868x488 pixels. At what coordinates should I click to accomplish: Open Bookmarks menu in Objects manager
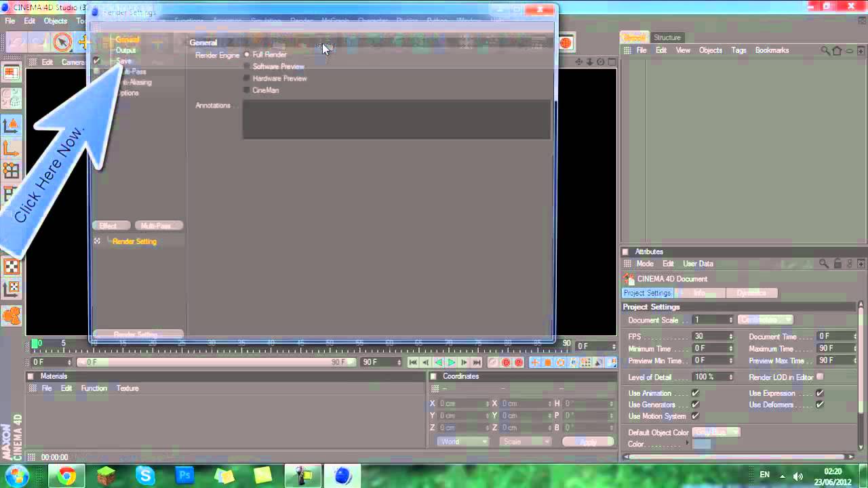point(772,50)
